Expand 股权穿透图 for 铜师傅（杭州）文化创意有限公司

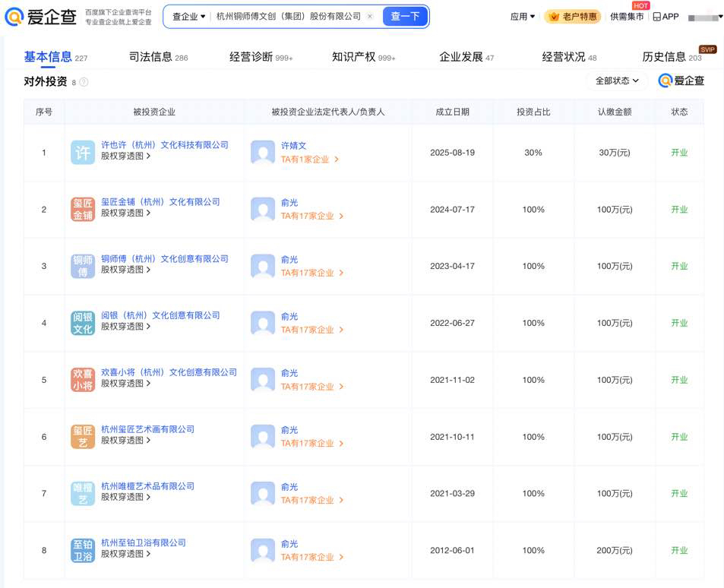point(125,270)
